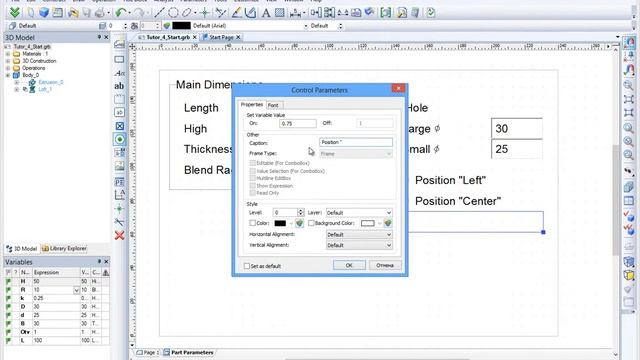Expand the Operations tree node

pyautogui.click(x=7, y=68)
